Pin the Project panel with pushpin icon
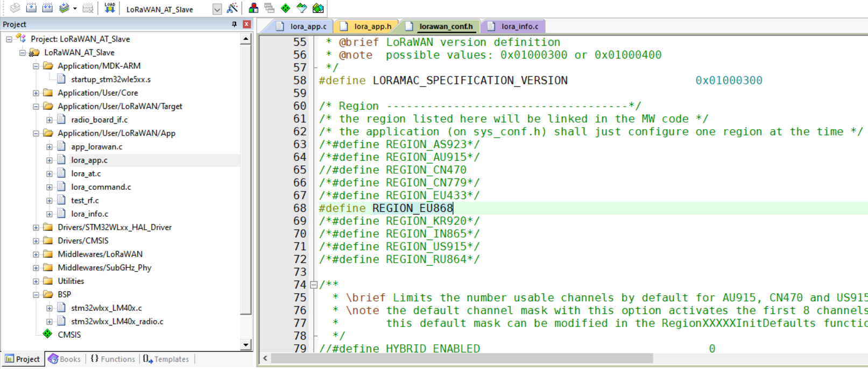 pos(234,24)
